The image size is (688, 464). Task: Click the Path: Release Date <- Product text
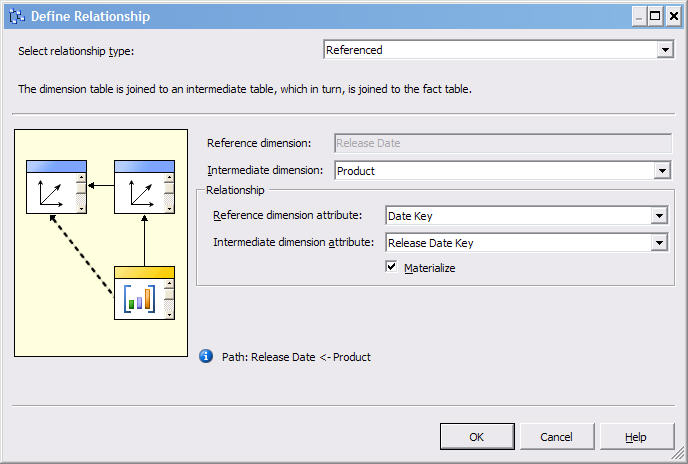310,357
